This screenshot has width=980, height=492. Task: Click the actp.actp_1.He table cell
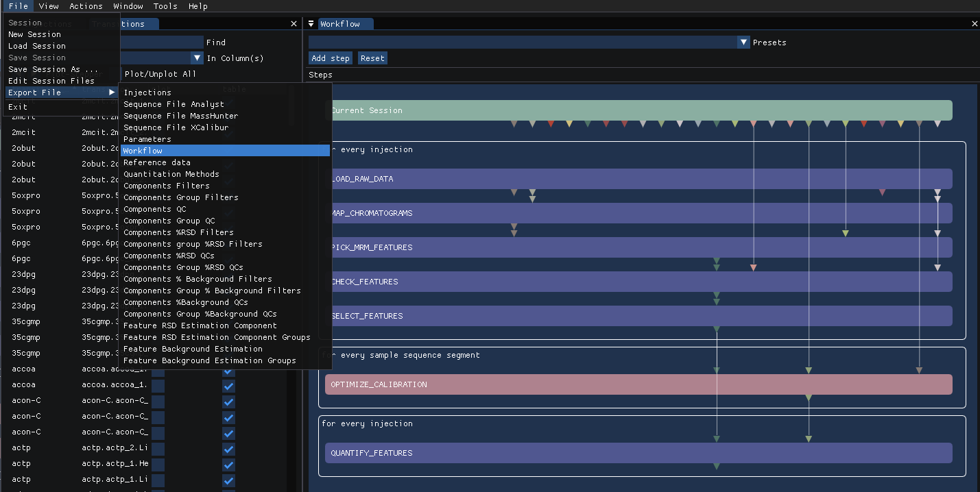point(115,464)
